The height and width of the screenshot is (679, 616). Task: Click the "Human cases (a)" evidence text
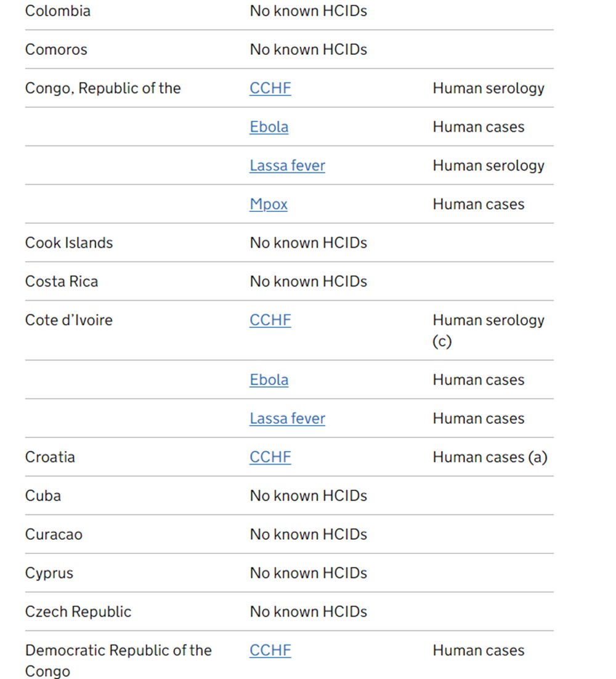pyautogui.click(x=490, y=457)
